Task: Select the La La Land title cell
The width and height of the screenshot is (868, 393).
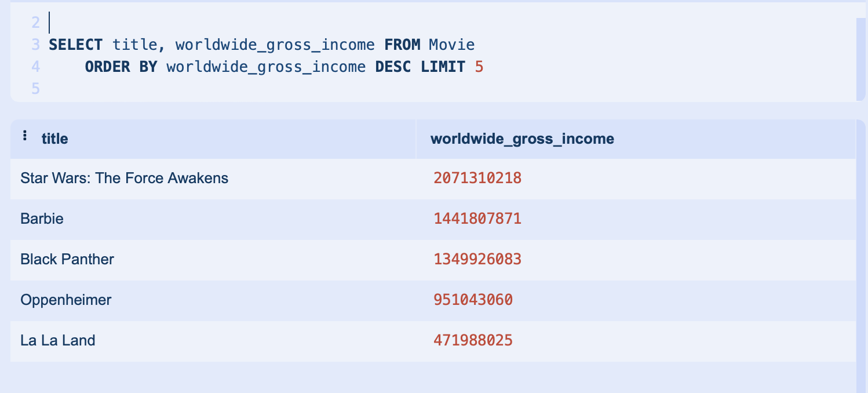Action: tap(213, 341)
